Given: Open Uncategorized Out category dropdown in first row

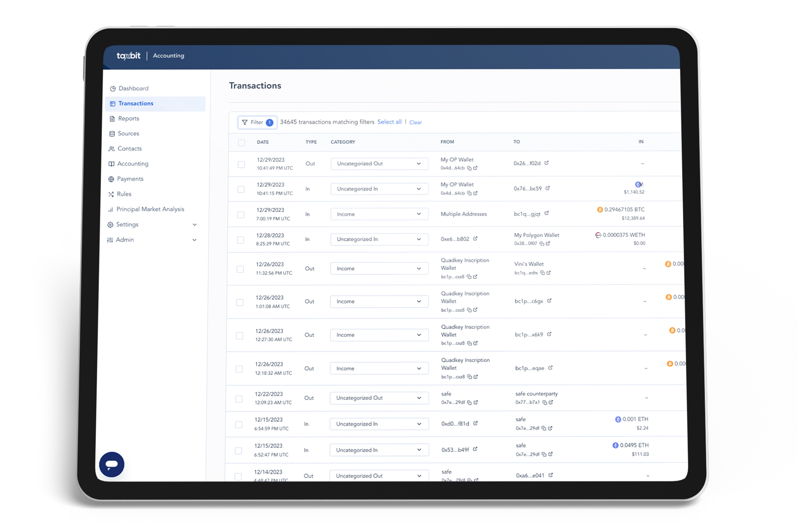Looking at the screenshot, I should coord(379,164).
